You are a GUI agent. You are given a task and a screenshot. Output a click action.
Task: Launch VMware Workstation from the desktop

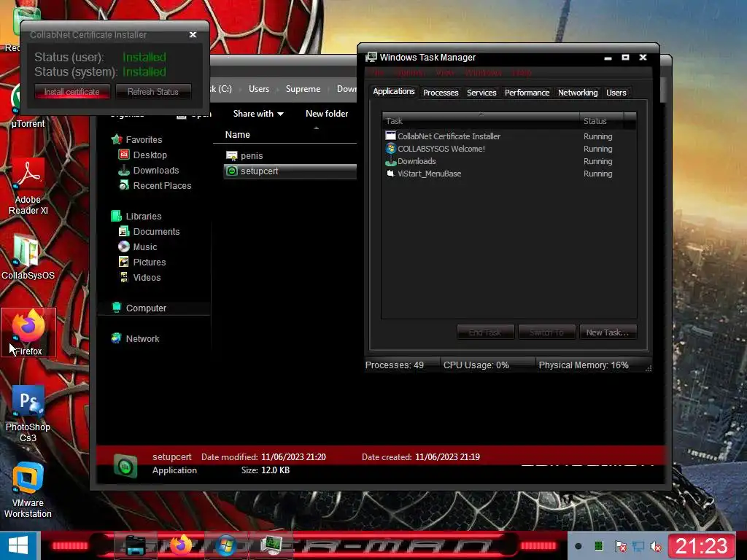pyautogui.click(x=28, y=491)
